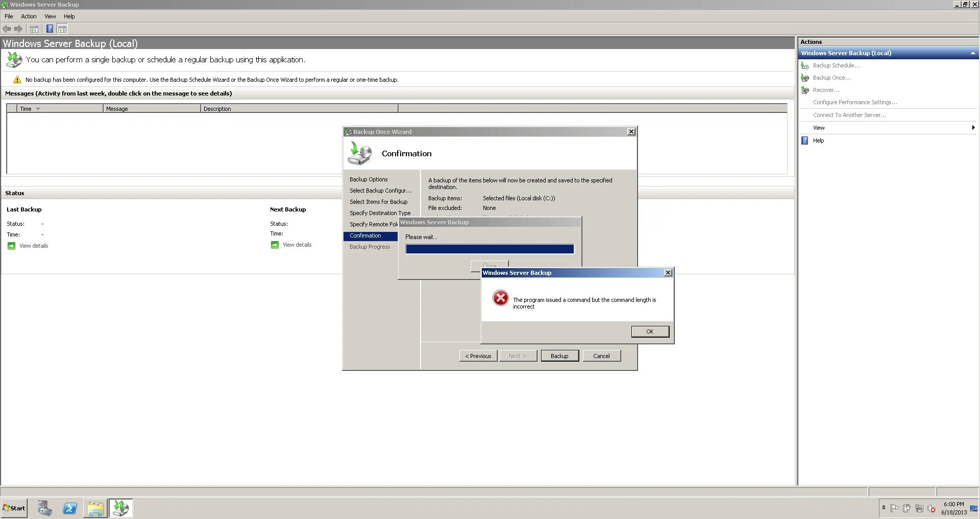Open Configure Performance Settings...
The height and width of the screenshot is (519, 980).
point(855,102)
